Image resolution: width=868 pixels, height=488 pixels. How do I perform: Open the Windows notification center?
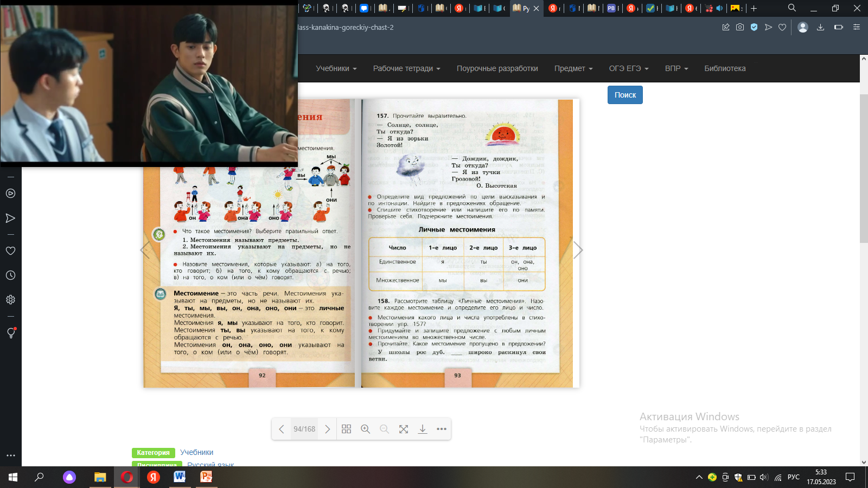(850, 477)
